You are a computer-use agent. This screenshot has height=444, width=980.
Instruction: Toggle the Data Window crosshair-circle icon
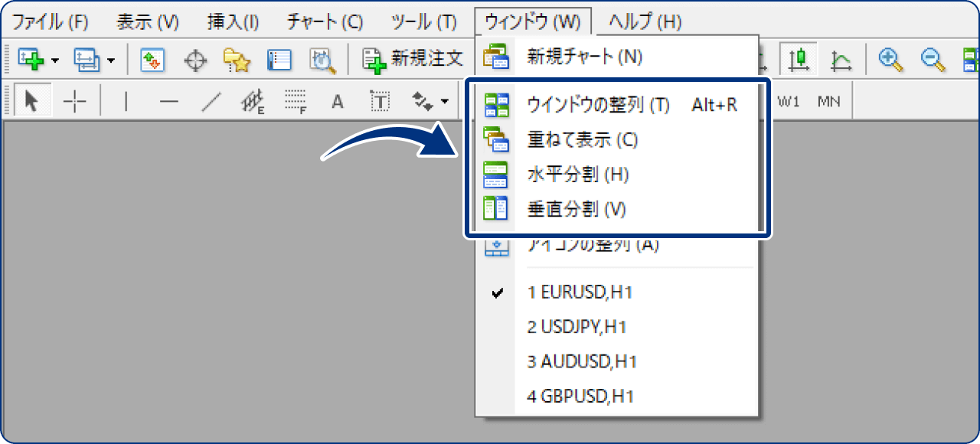(x=196, y=59)
